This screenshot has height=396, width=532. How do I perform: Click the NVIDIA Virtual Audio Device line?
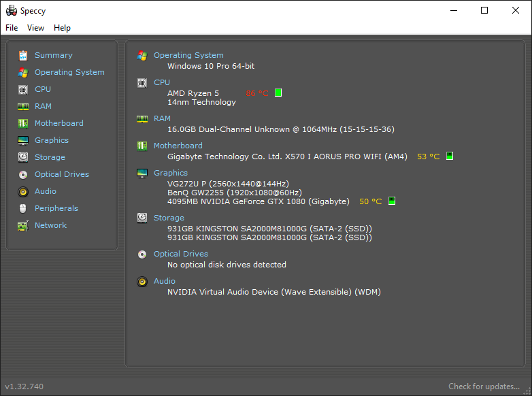pos(274,292)
